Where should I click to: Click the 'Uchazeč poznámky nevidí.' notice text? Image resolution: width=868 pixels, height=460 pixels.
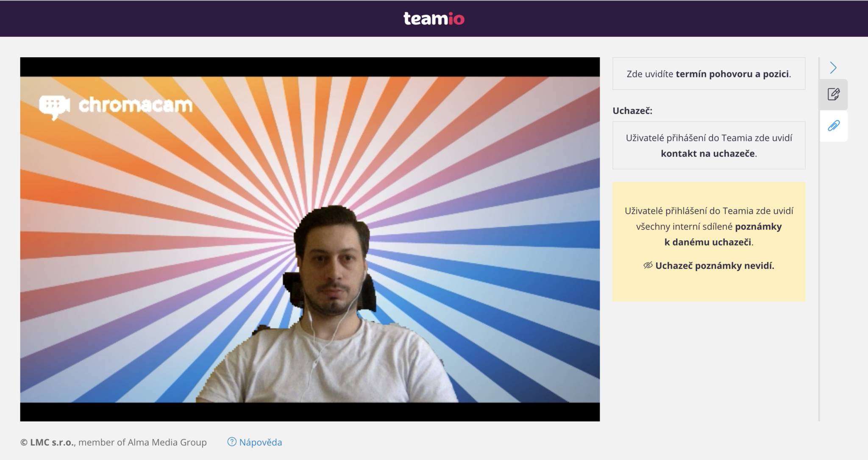tap(715, 266)
